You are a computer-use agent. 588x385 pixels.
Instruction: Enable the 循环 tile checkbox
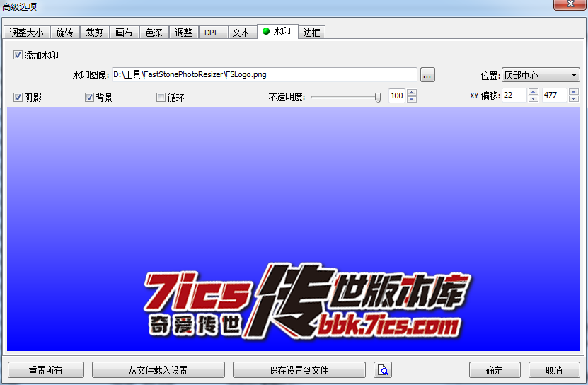point(161,98)
